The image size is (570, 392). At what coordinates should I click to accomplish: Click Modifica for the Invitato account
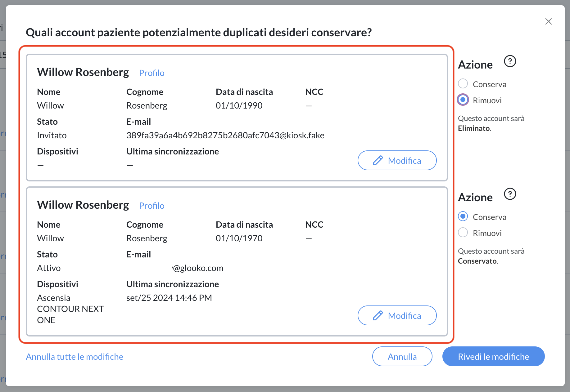tap(397, 160)
